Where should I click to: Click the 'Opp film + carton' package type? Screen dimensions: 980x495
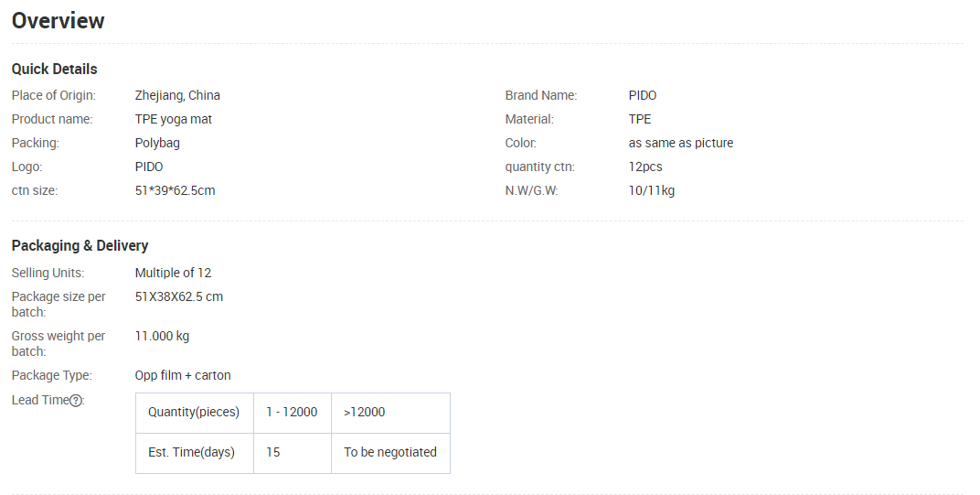[x=183, y=375]
